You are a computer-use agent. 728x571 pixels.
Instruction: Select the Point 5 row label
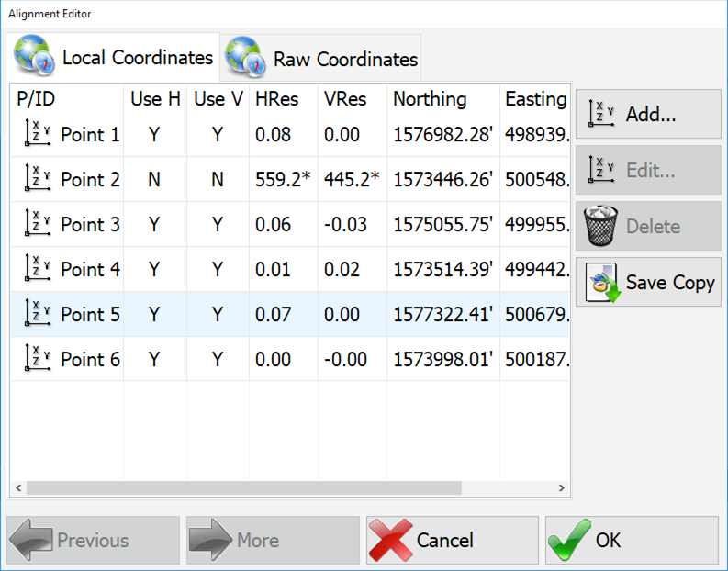(x=90, y=315)
